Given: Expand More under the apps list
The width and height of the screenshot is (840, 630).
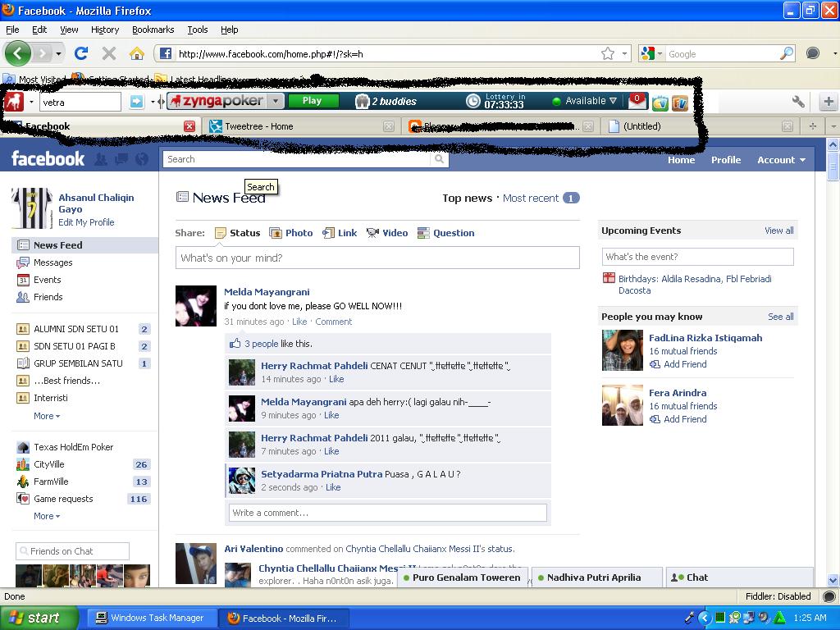Looking at the screenshot, I should [47, 516].
